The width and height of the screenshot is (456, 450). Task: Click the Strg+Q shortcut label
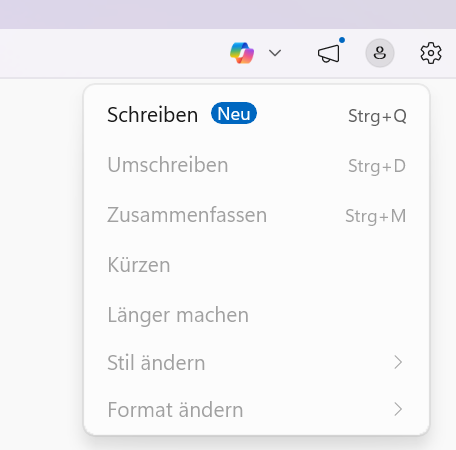[x=377, y=116]
